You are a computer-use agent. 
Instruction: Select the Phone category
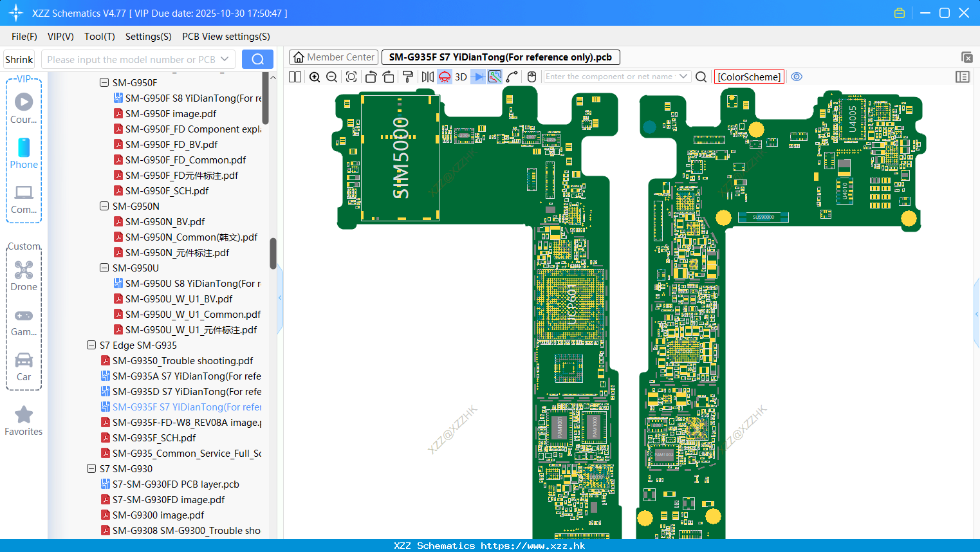tap(24, 153)
